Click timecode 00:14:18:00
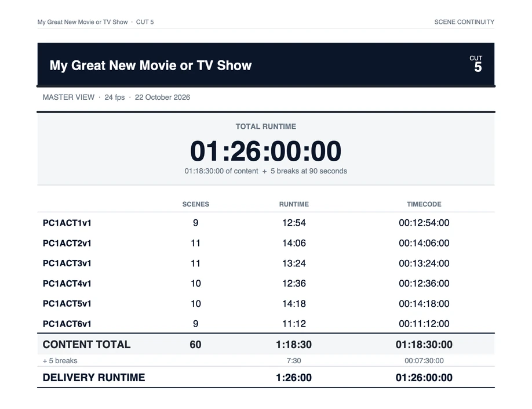The height and width of the screenshot is (409, 532). pyautogui.click(x=424, y=303)
